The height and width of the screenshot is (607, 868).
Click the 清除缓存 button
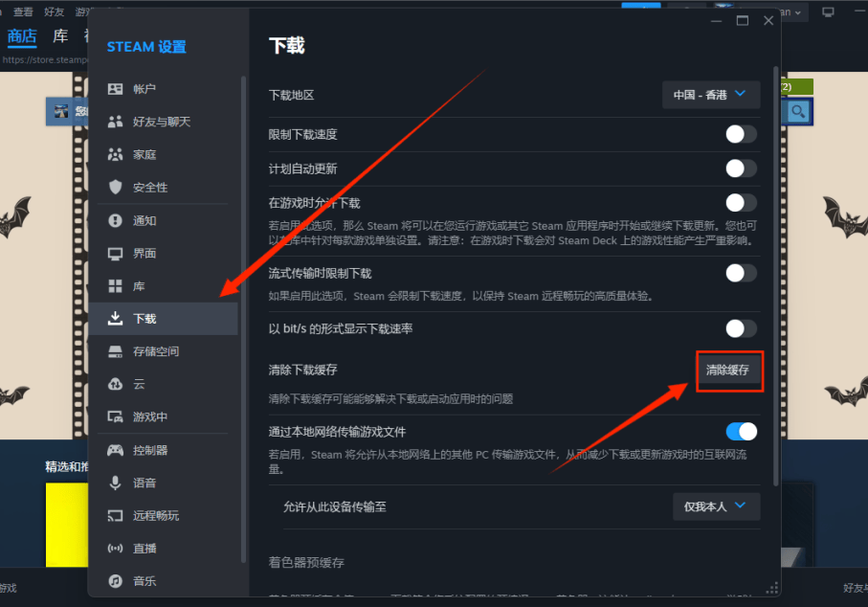click(x=727, y=370)
